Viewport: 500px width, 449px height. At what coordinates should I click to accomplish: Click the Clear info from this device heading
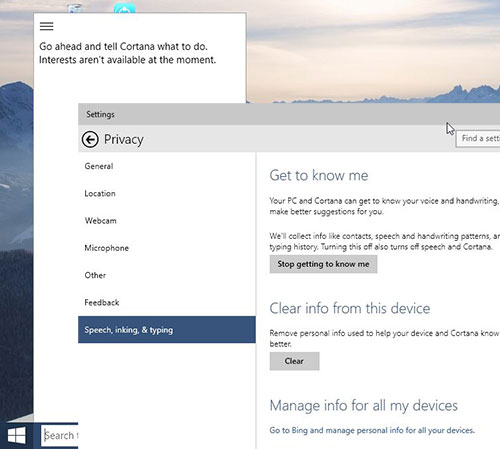tap(350, 308)
